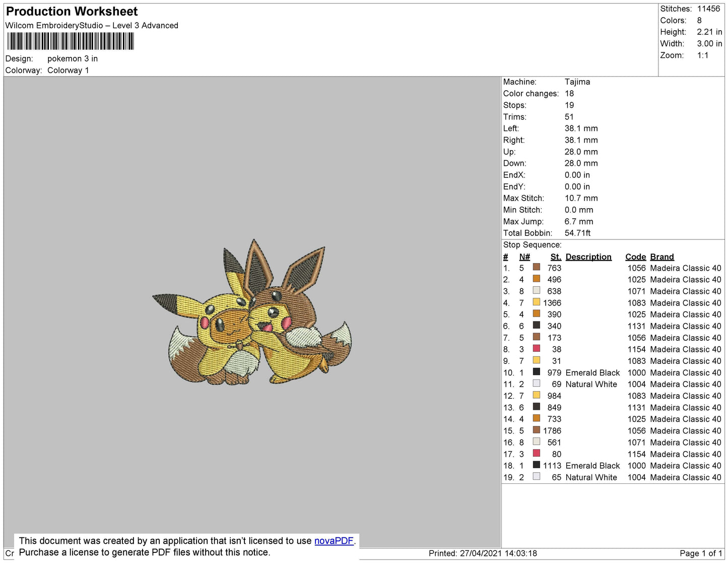Click the Stops value 19
The width and height of the screenshot is (728, 563).
[x=569, y=105]
